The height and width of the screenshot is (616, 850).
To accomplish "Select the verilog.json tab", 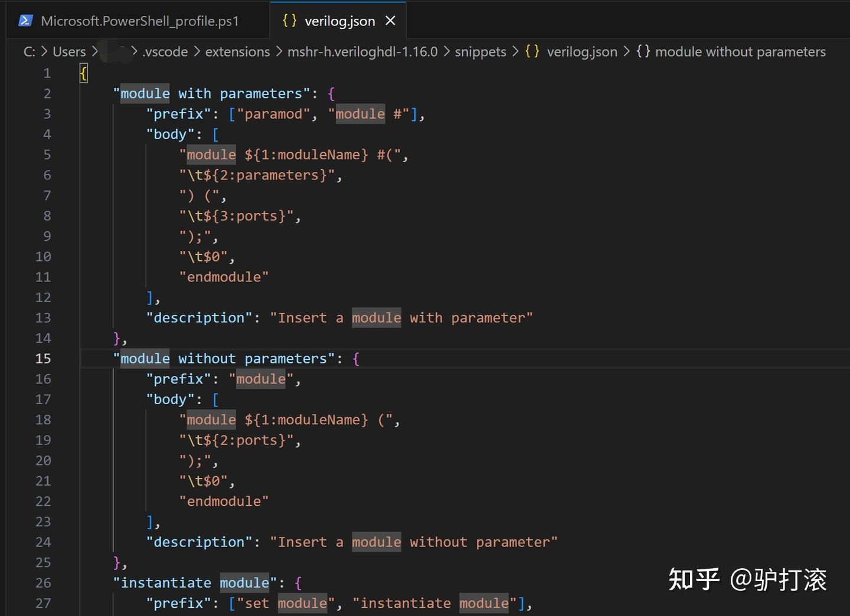I will tap(339, 20).
